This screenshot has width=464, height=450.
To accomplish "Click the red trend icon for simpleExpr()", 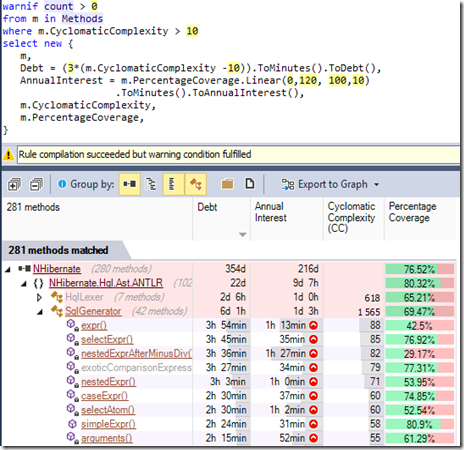I will tap(313, 424).
